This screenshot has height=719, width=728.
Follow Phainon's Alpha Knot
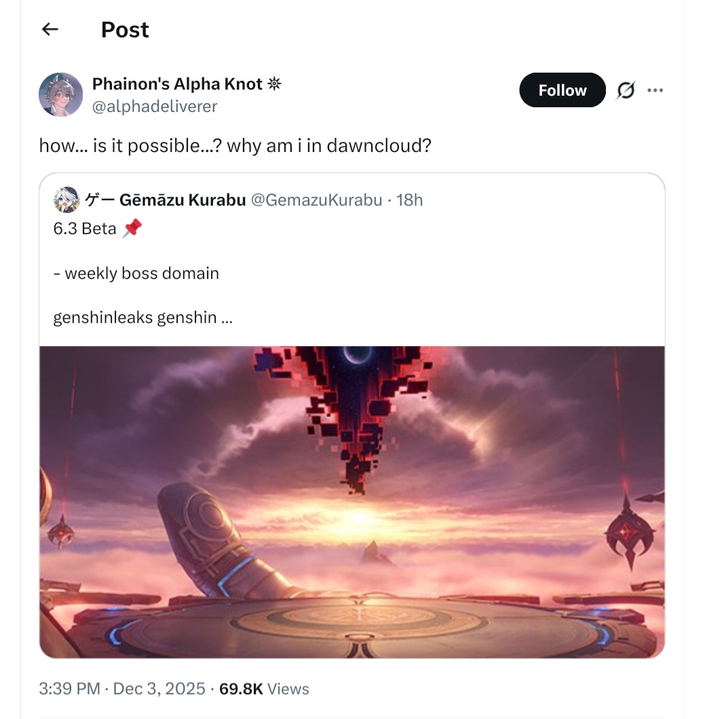[562, 90]
